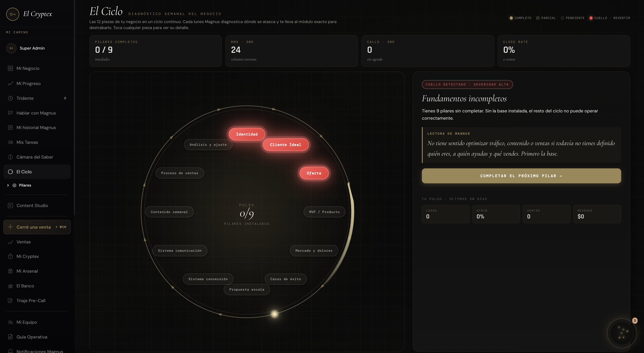Click the red Cuello legend dot
The width and height of the screenshot is (644, 353).
(x=591, y=18)
